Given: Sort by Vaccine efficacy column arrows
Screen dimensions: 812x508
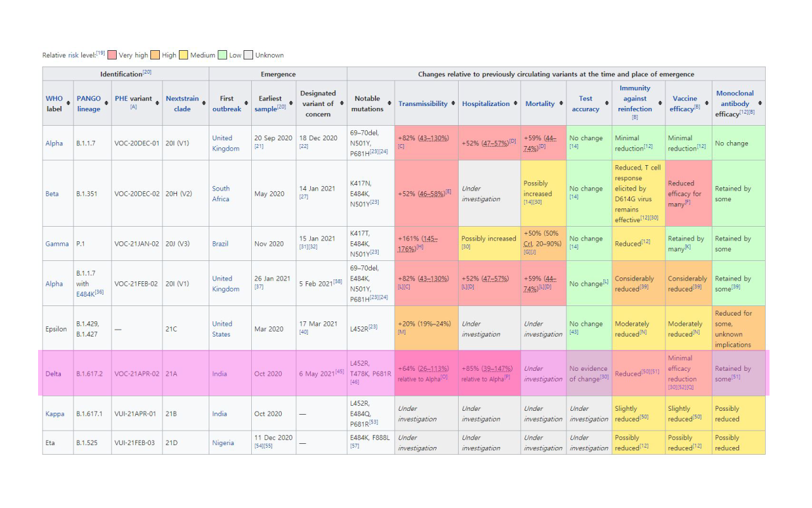Looking at the screenshot, I should tap(707, 104).
